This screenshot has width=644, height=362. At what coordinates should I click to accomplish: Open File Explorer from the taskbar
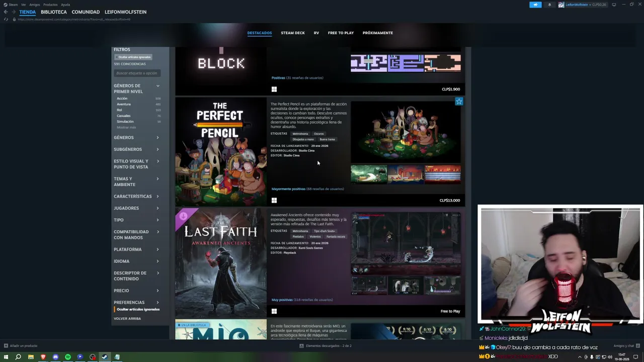[31, 357]
